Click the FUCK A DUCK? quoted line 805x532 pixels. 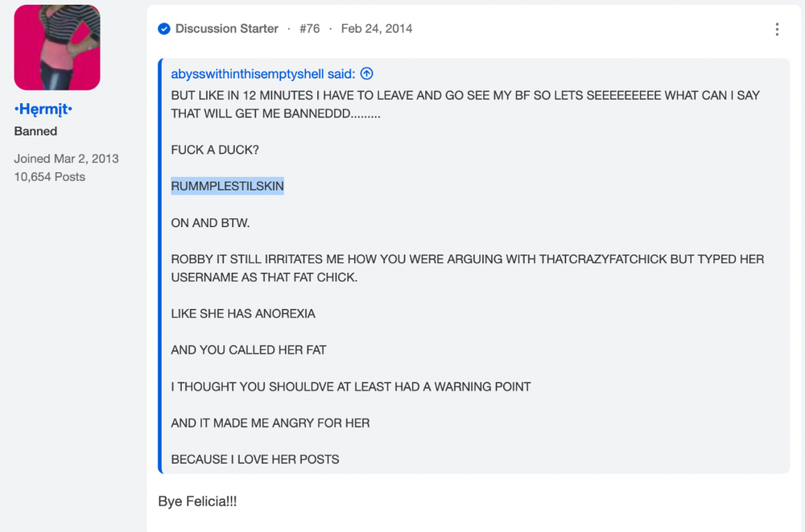215,150
